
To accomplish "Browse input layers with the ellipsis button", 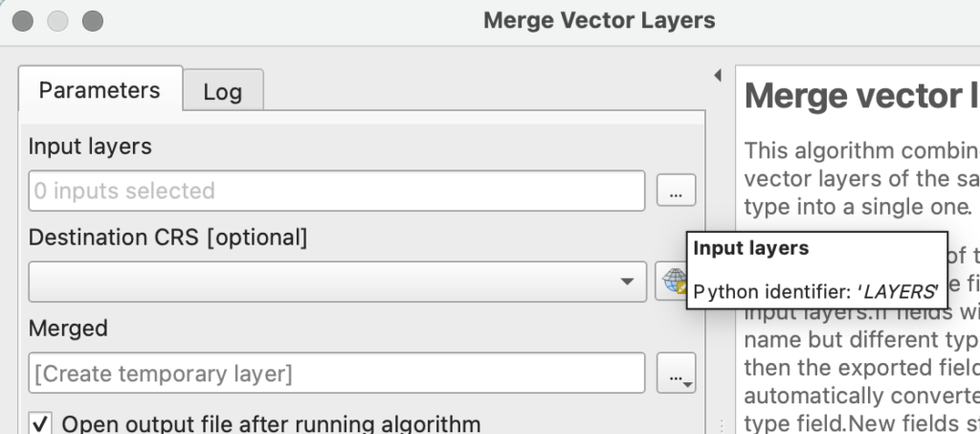I will click(x=676, y=190).
